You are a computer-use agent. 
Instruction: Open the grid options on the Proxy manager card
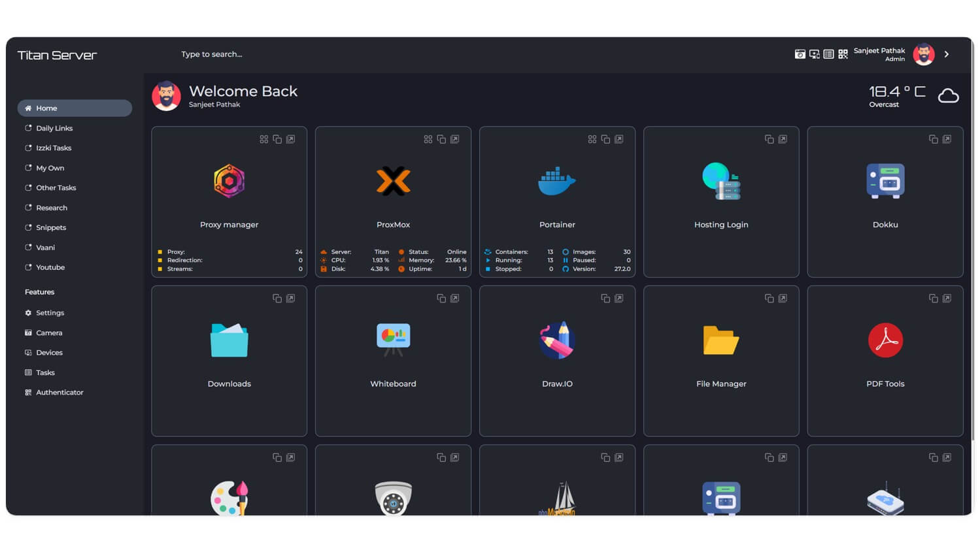(264, 138)
